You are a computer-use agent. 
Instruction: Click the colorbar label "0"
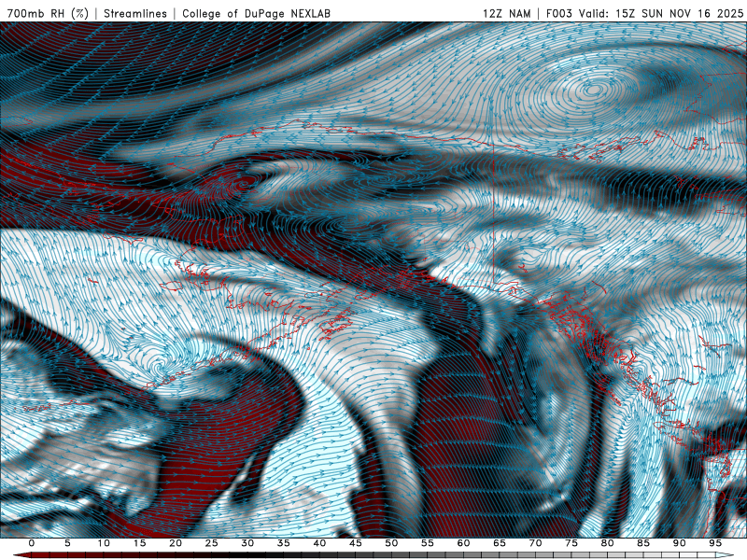tap(32, 543)
